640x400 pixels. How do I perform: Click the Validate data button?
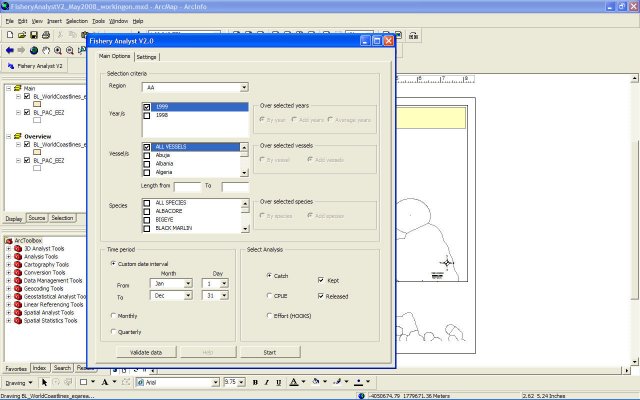pyautogui.click(x=146, y=352)
